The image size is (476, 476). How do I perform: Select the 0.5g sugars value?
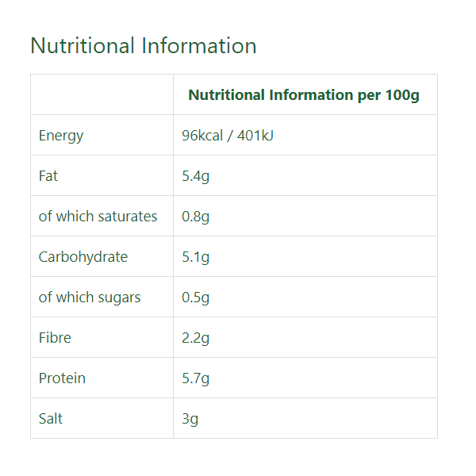click(195, 297)
